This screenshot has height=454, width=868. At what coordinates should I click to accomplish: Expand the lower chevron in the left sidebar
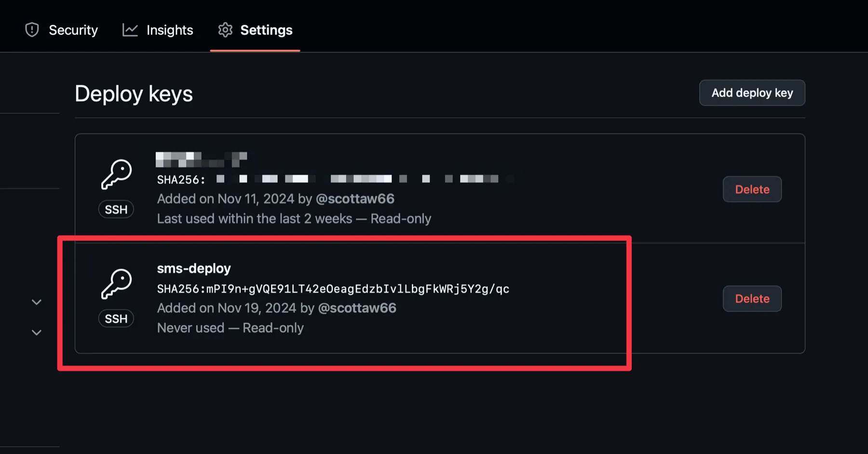(x=37, y=332)
